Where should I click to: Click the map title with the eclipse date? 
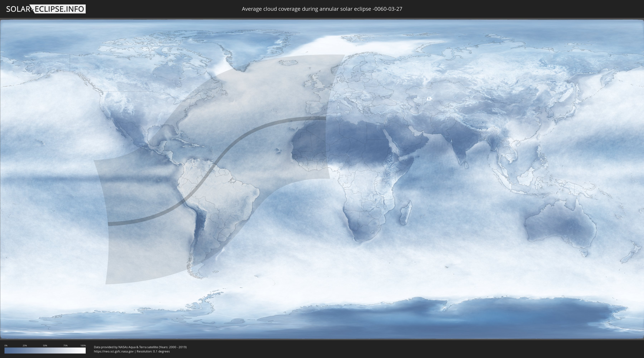[322, 9]
